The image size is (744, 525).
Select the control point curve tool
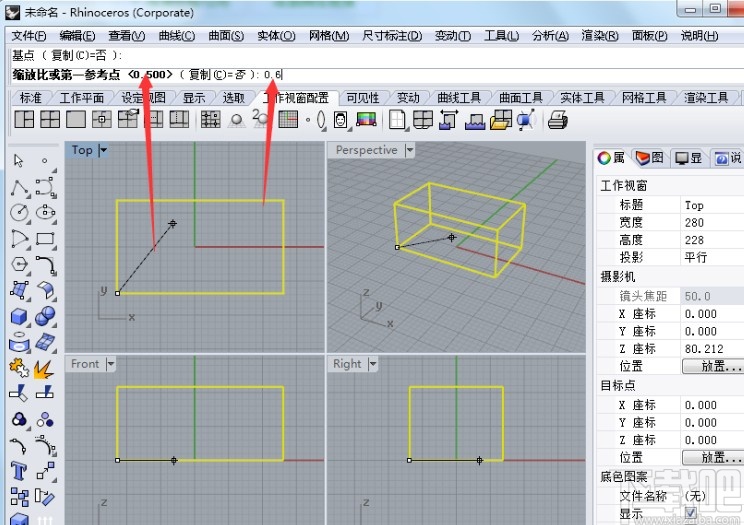click(46, 188)
